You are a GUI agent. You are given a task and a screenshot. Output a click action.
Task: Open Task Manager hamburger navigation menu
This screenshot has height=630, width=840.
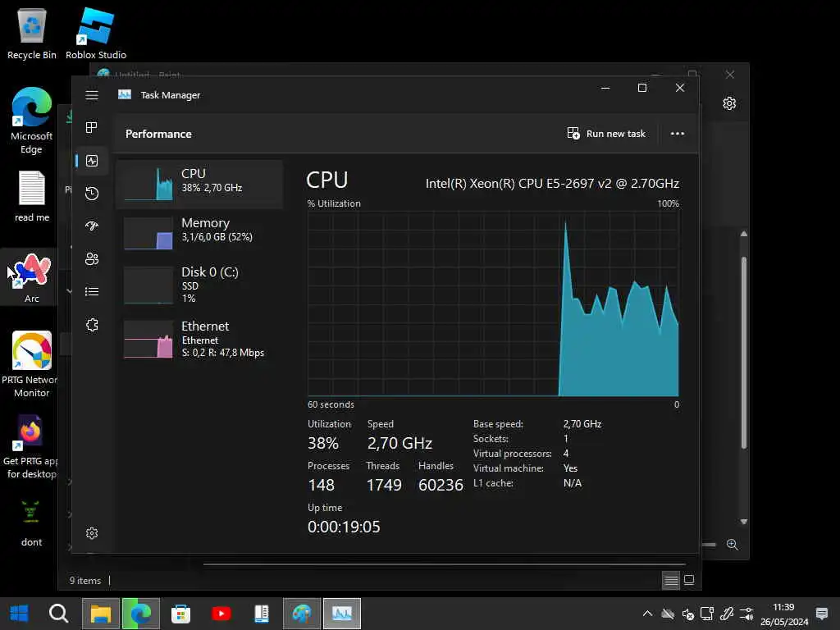tap(92, 95)
